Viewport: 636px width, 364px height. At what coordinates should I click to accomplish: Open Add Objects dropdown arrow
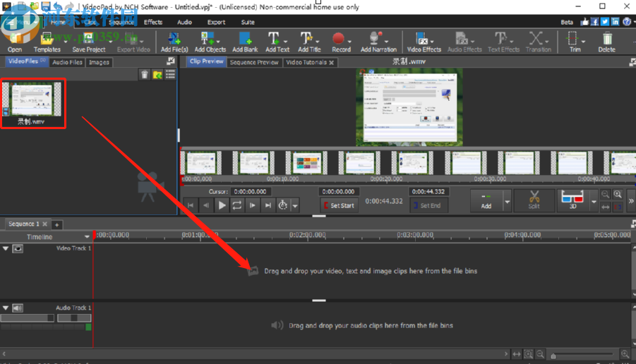point(218,42)
